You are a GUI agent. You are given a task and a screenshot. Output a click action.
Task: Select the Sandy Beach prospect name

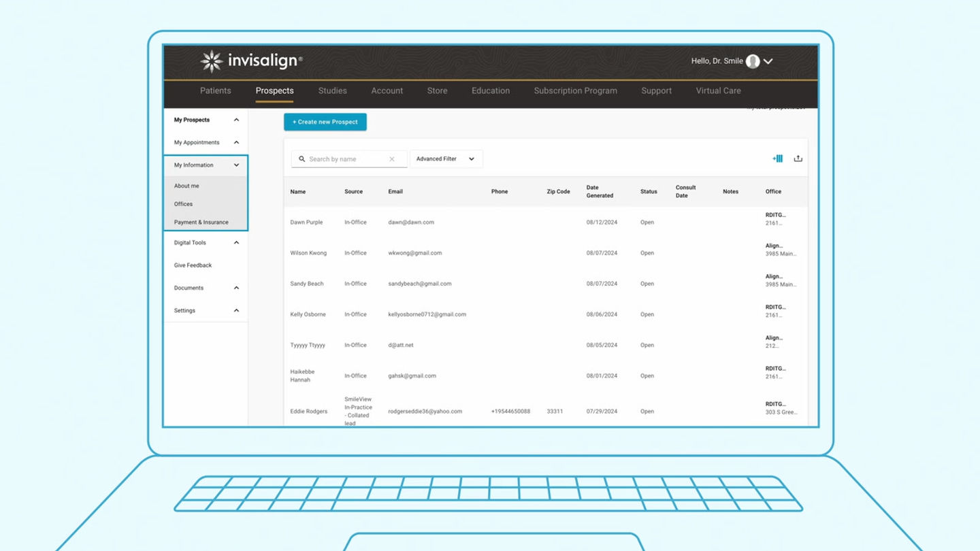point(307,284)
